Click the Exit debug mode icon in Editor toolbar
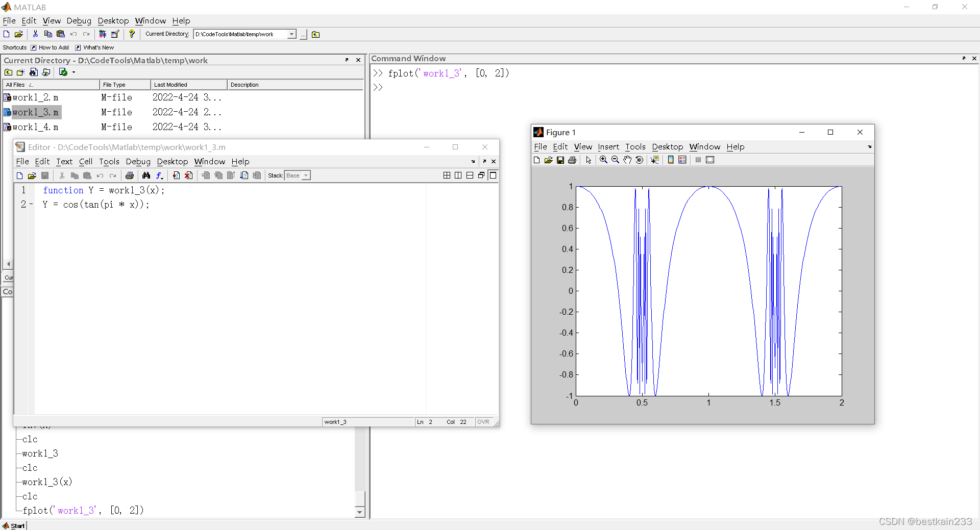Viewport: 980px width, 530px height. (x=257, y=175)
